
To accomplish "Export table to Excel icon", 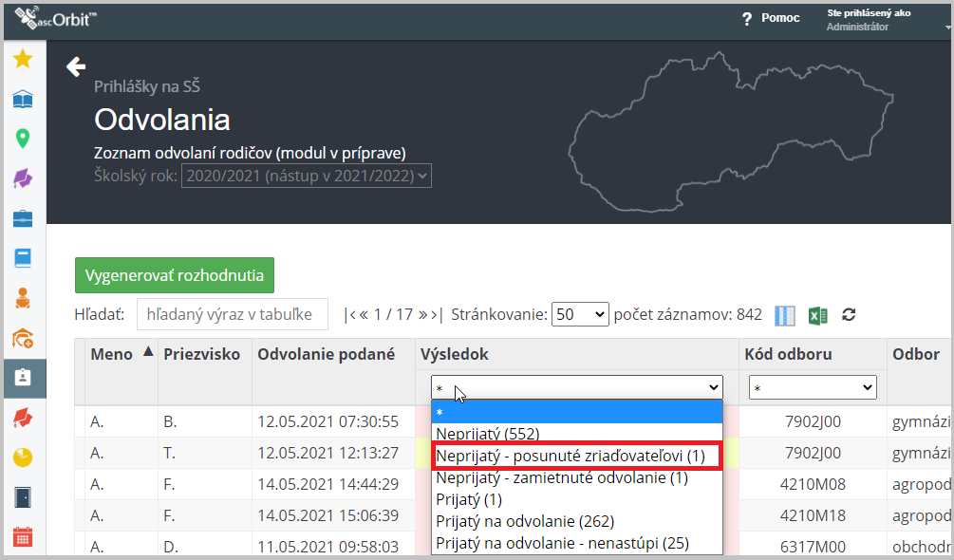I will pyautogui.click(x=817, y=315).
